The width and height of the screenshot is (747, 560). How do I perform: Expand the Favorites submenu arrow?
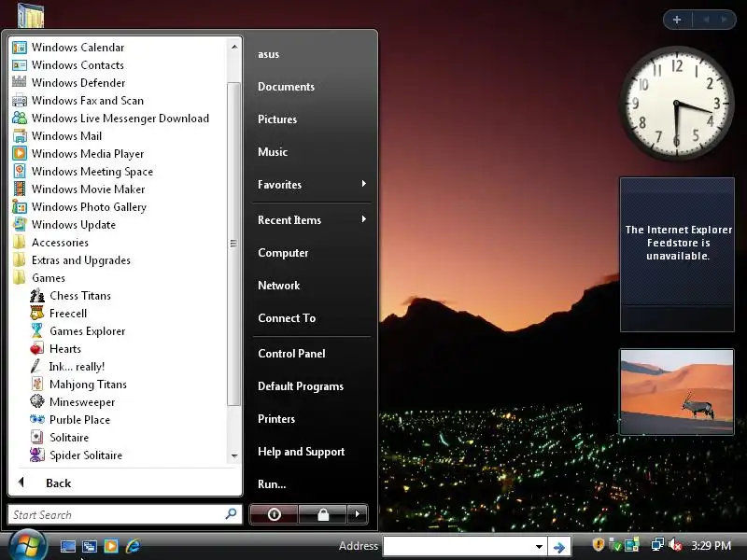click(x=364, y=184)
